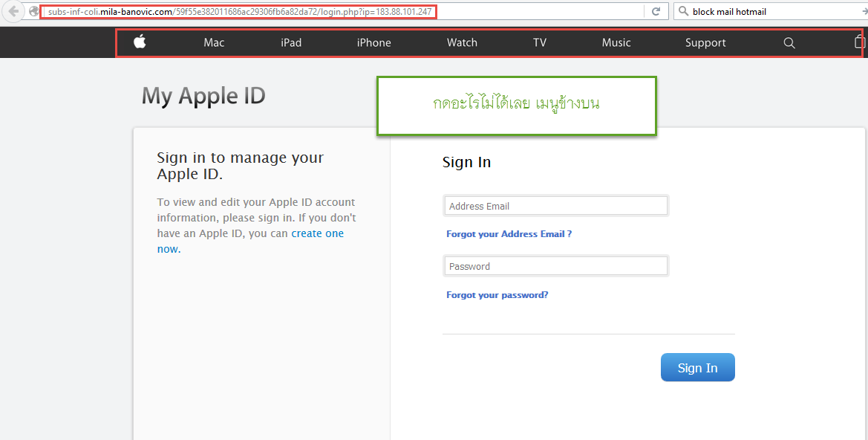The height and width of the screenshot is (440, 868).
Task: Click the Apple logo in navigation bar
Action: [140, 42]
